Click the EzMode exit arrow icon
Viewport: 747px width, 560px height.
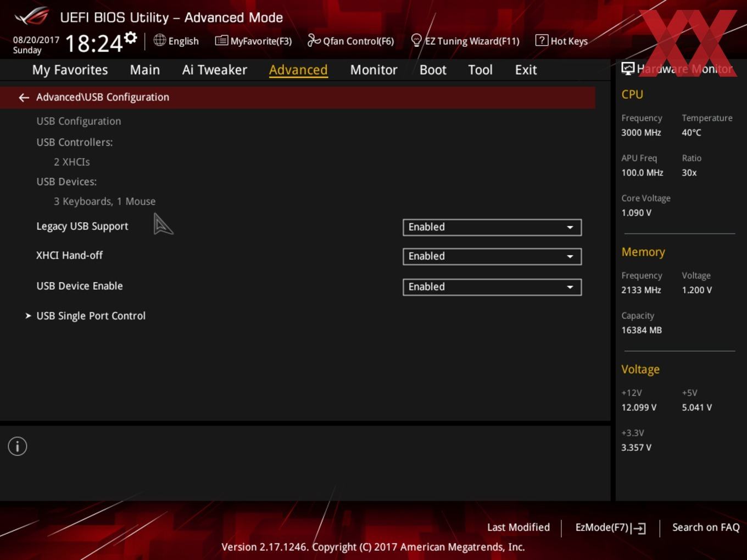(638, 528)
